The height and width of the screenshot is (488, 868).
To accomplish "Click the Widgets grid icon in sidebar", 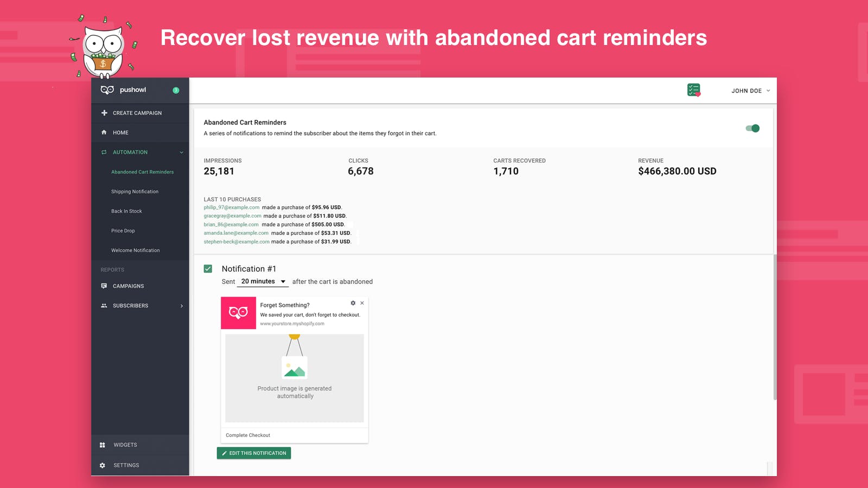I will click(x=102, y=445).
